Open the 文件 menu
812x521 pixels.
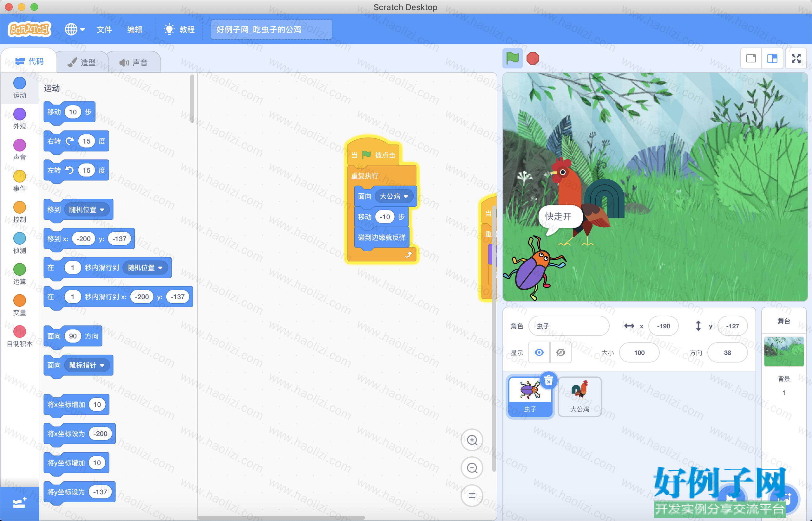coord(104,29)
